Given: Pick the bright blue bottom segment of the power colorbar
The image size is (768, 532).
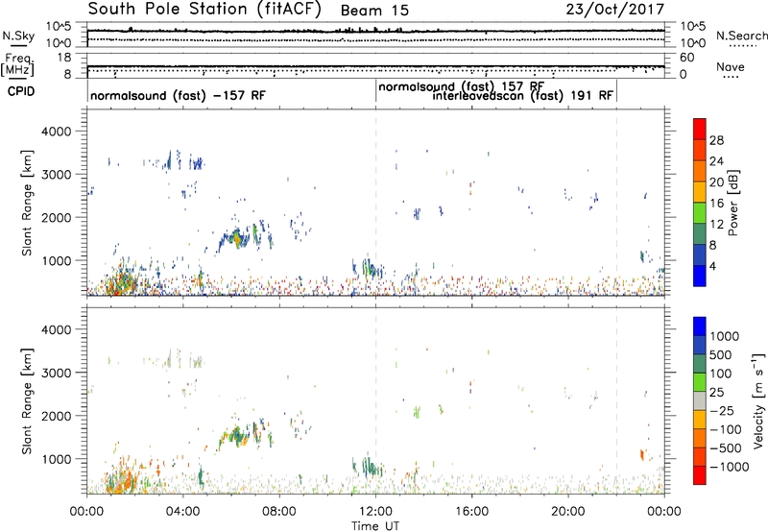Looking at the screenshot, I should 700,276.
